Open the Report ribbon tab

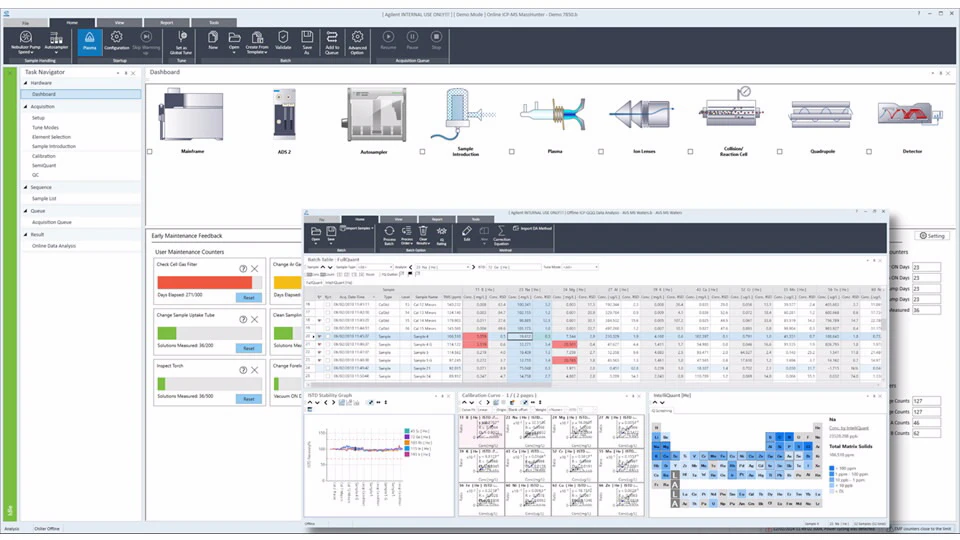[x=166, y=21]
